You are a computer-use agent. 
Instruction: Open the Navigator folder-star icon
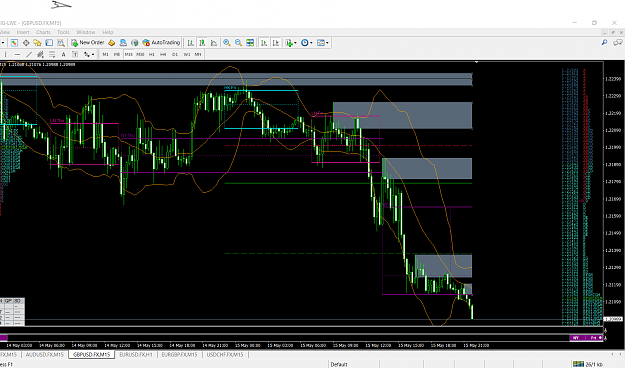pos(37,43)
